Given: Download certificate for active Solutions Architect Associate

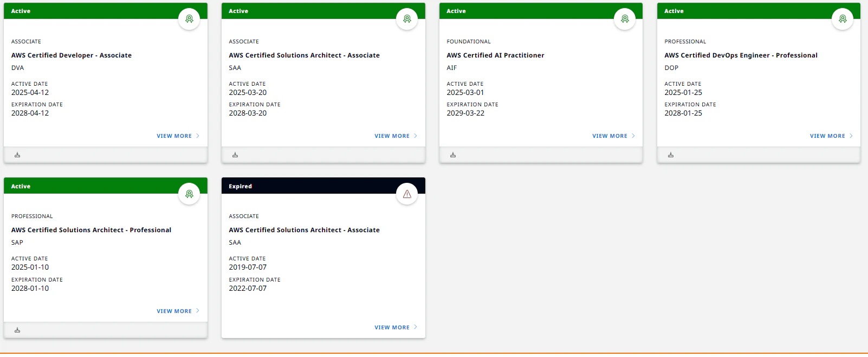Looking at the screenshot, I should pos(235,155).
